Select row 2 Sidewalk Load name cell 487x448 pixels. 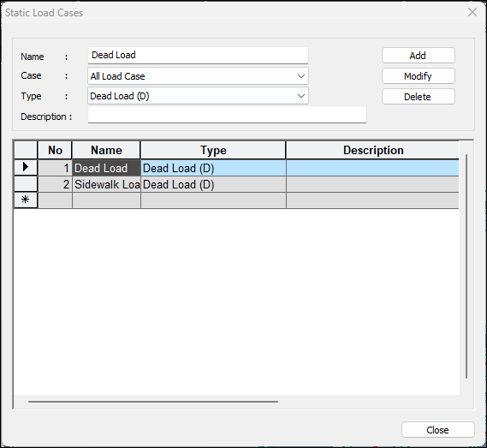point(106,184)
